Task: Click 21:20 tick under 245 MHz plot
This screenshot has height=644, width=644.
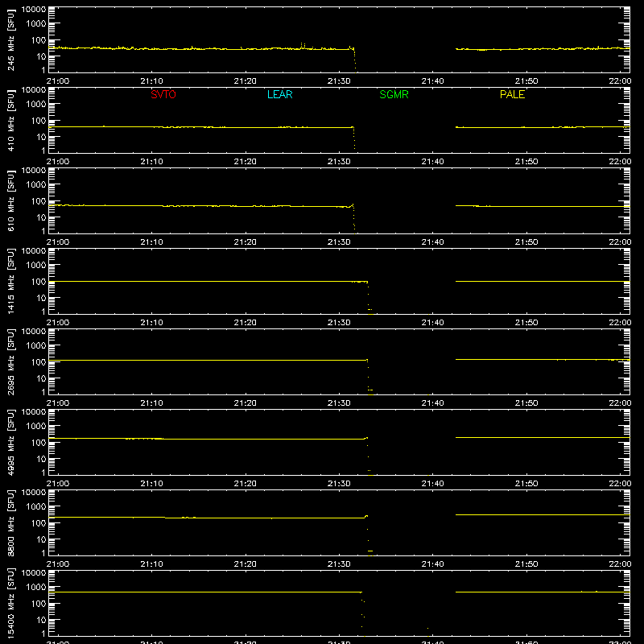Action: coord(246,81)
